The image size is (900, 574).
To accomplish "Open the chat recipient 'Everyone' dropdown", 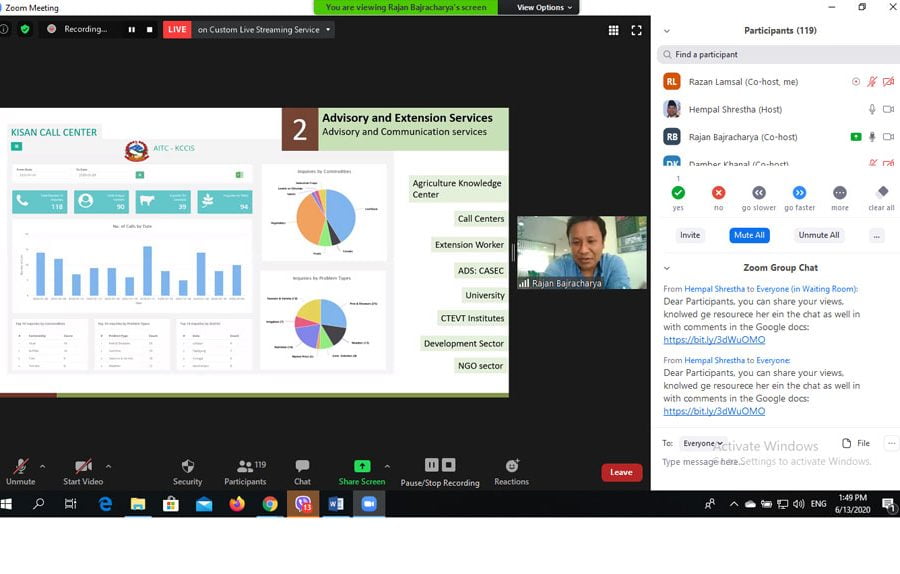I will tap(703, 443).
